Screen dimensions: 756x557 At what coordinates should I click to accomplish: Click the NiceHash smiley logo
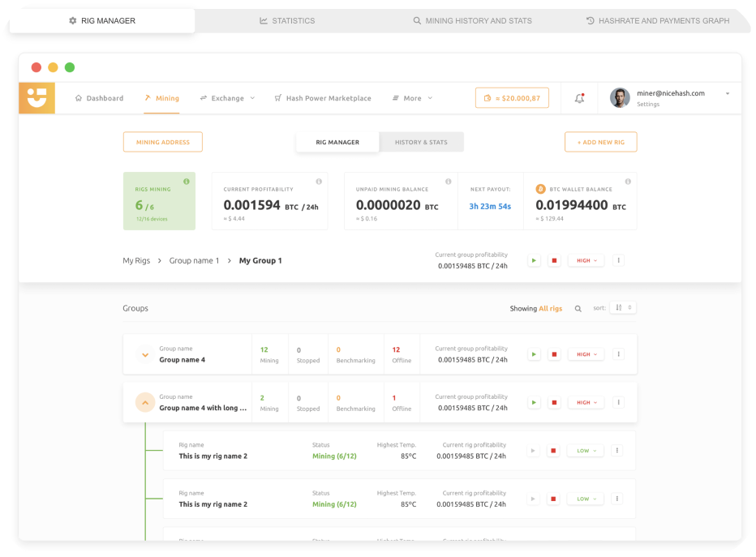(37, 97)
